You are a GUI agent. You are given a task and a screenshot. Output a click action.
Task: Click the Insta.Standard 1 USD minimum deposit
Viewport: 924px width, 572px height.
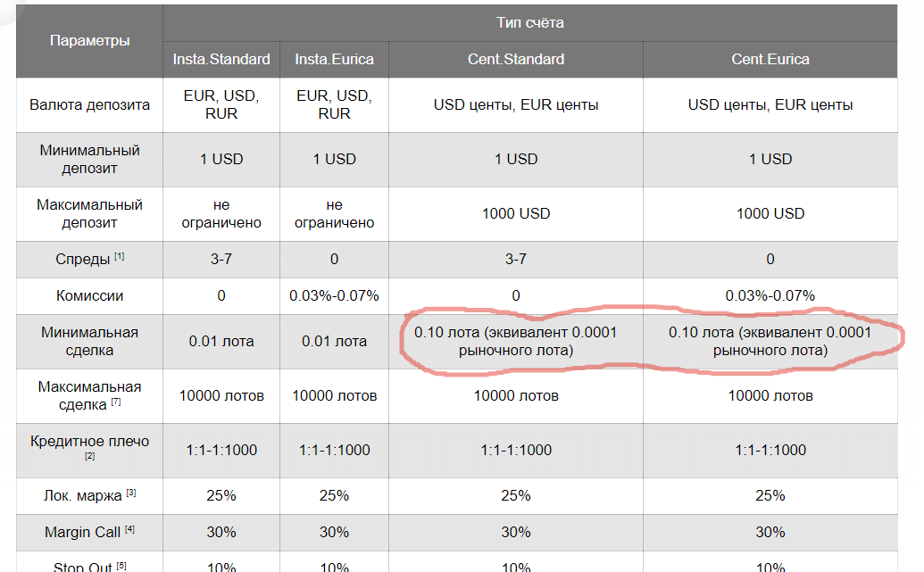[221, 159]
